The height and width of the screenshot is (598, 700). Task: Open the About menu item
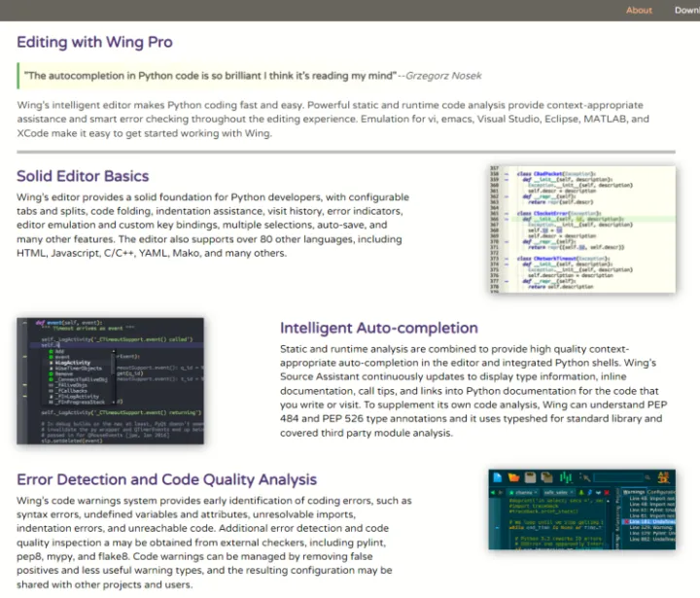(639, 10)
